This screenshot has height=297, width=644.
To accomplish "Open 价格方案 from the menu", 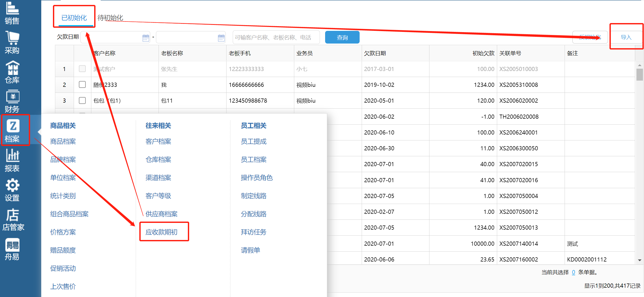I will pos(63,232).
